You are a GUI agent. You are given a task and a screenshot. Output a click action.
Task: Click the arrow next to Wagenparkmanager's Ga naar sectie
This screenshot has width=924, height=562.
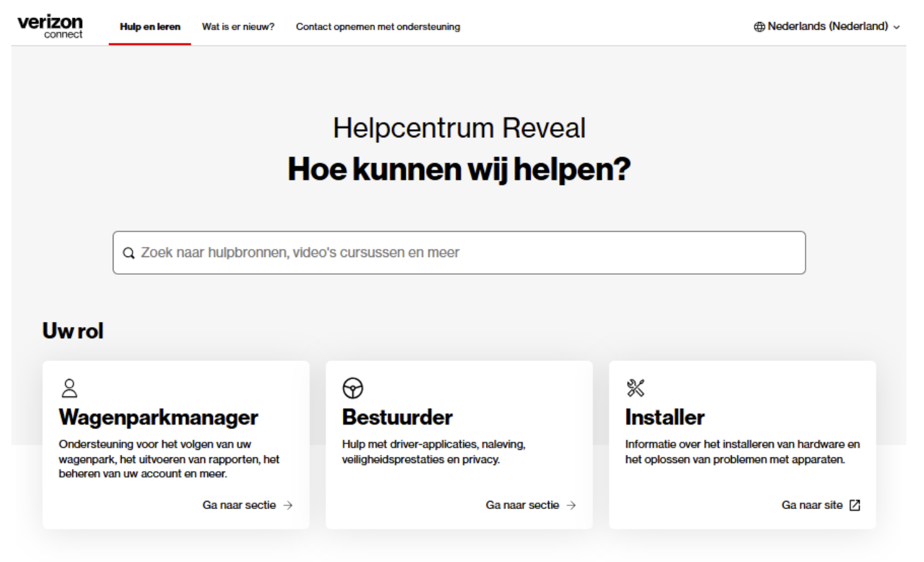(x=288, y=505)
